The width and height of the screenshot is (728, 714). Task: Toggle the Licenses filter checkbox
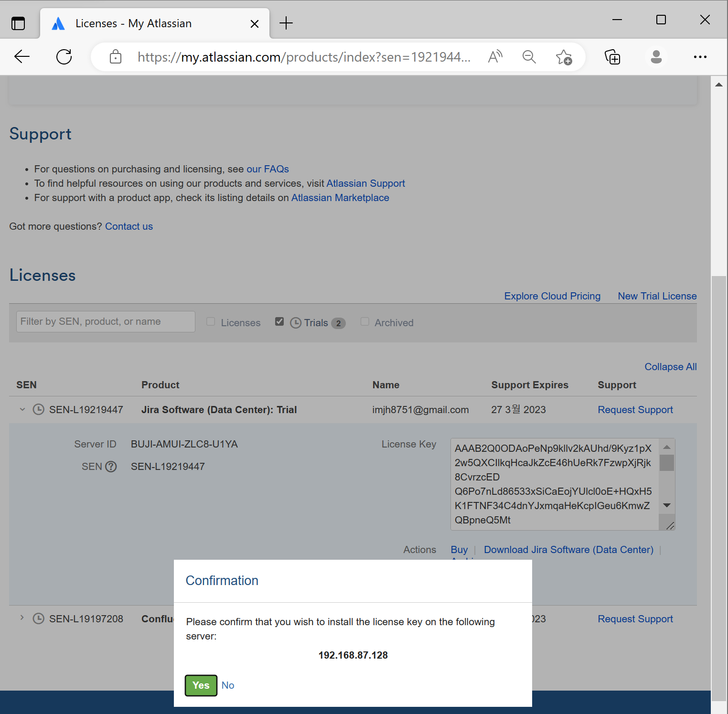click(211, 322)
